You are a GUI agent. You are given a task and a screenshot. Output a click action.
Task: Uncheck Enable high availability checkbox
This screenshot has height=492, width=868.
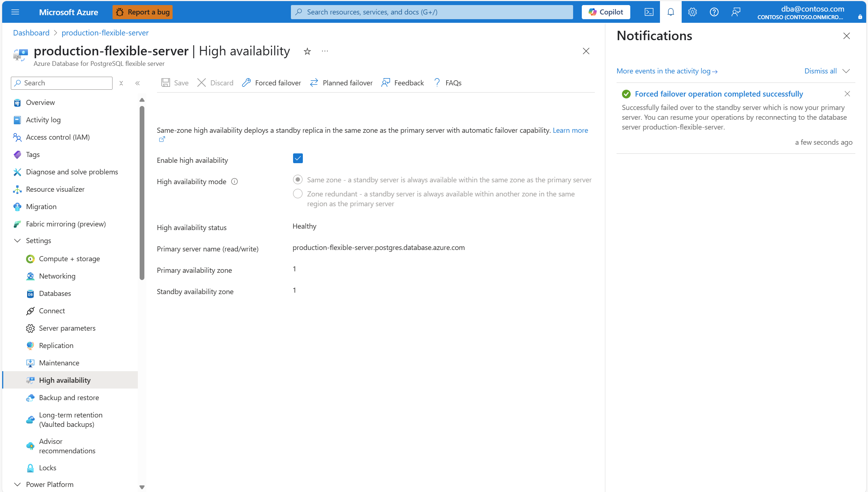coord(298,158)
